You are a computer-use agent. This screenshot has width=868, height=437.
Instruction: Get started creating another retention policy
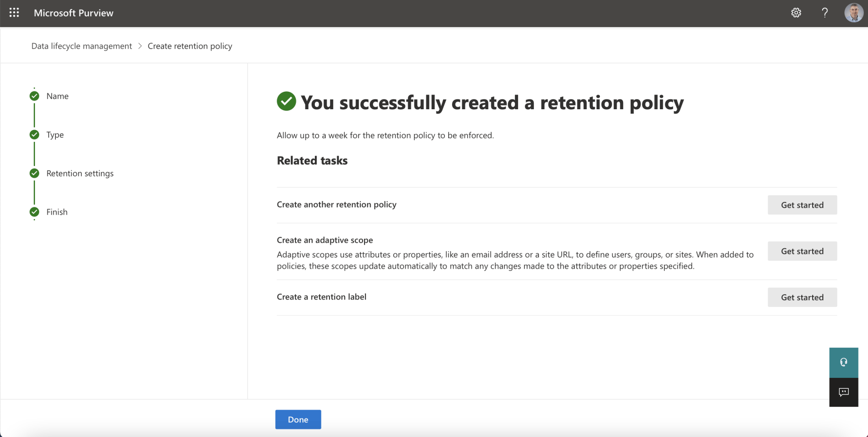click(802, 205)
